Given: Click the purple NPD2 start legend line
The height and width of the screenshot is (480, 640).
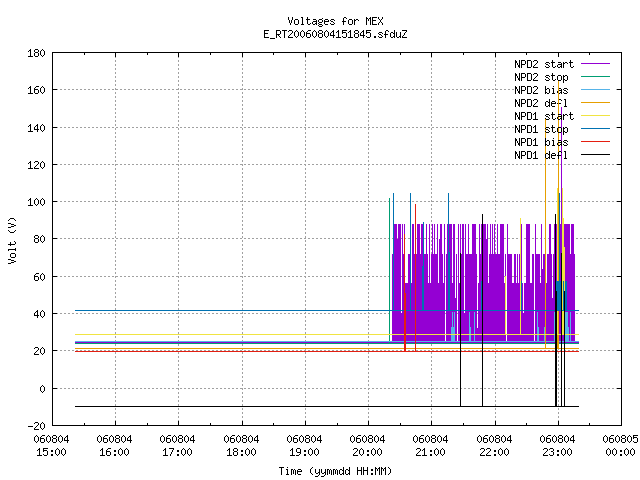Looking at the screenshot, I should (x=596, y=64).
